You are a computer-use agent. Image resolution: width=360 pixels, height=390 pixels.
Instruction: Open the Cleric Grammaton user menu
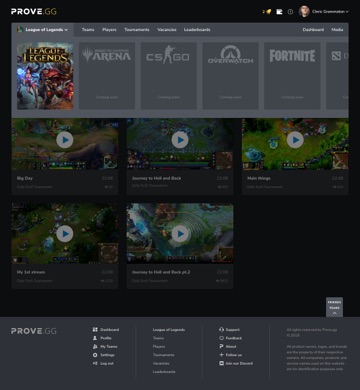pyautogui.click(x=324, y=12)
